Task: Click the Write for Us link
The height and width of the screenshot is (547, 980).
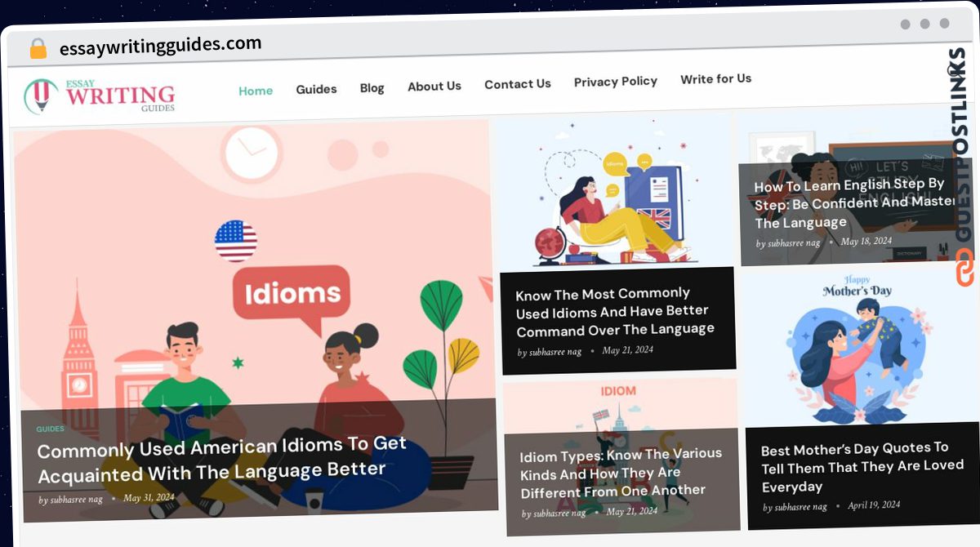Action: [716, 78]
